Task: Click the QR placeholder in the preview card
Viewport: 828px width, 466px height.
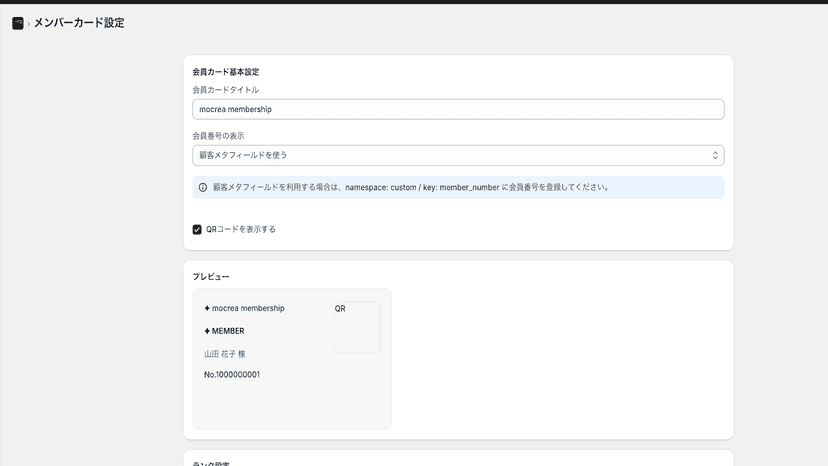Action: click(357, 327)
